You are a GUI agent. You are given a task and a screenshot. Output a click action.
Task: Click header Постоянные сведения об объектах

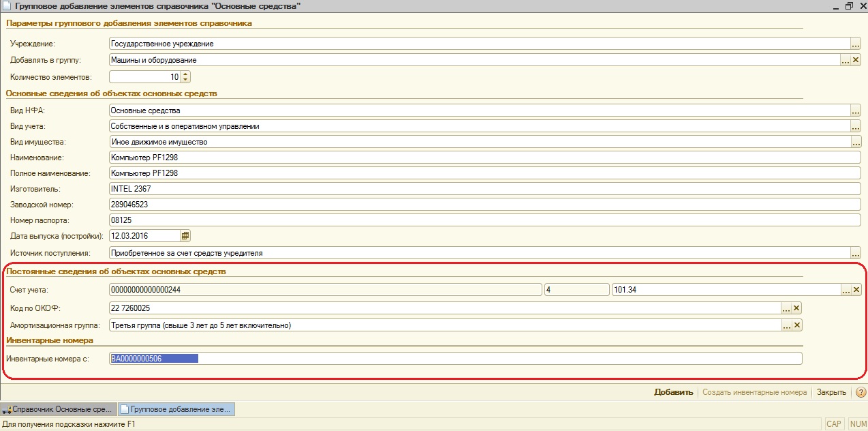click(x=116, y=271)
